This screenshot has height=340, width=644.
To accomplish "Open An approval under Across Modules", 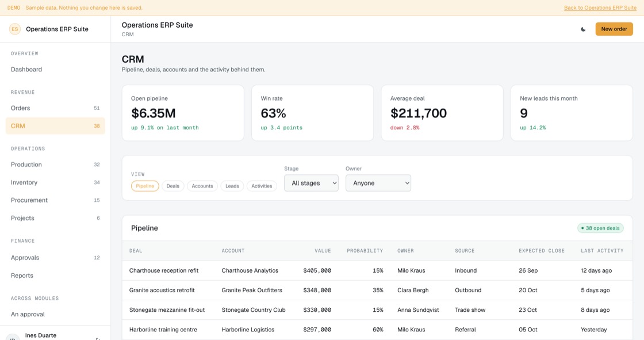I will click(55, 314).
